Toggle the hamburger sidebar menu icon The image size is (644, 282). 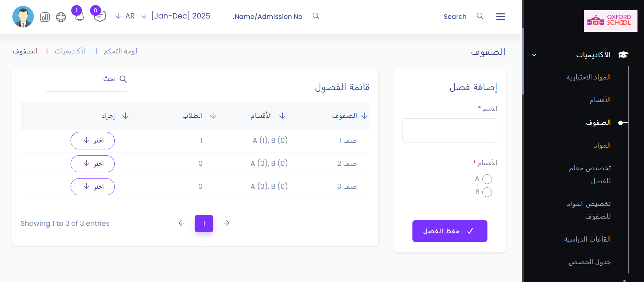coord(500,16)
